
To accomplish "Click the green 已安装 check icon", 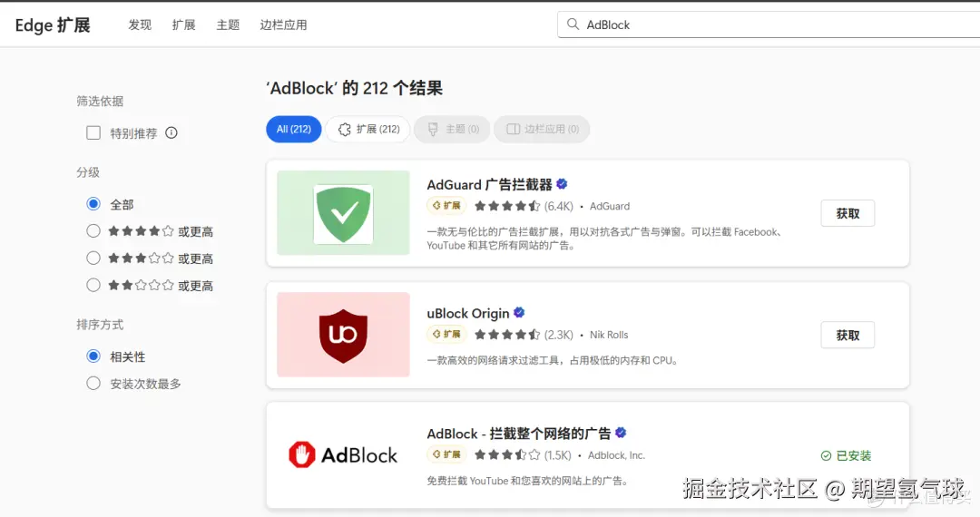I will click(x=826, y=456).
